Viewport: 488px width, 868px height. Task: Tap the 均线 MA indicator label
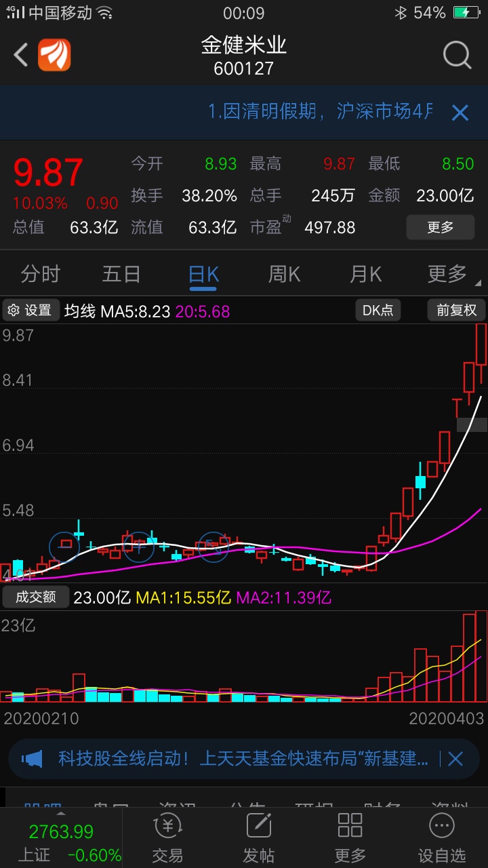[80, 311]
